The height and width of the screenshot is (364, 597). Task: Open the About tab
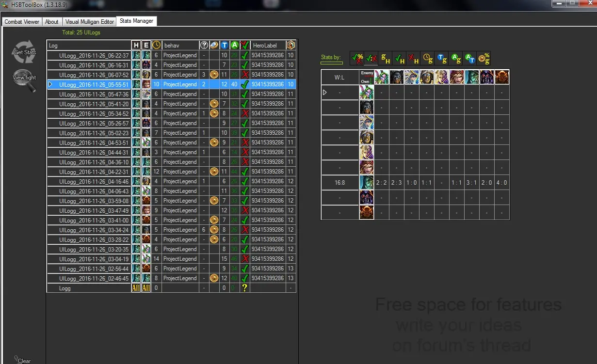coord(51,22)
